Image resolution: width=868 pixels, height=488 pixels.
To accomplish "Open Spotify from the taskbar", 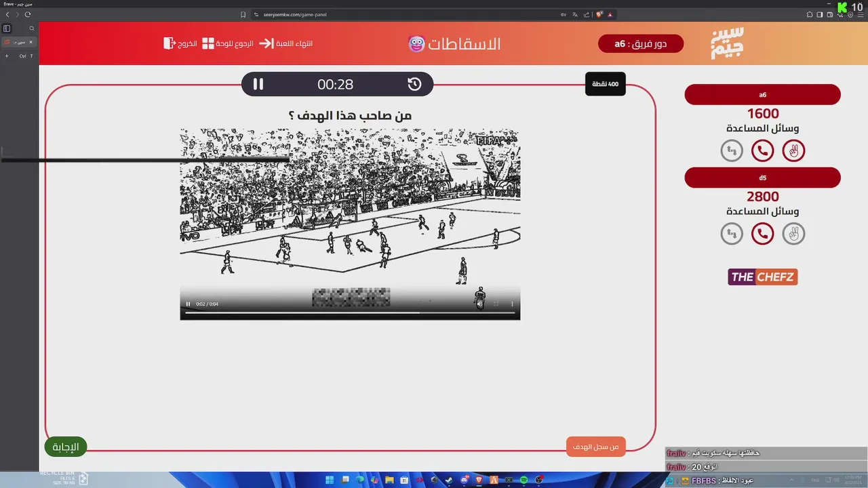I will (x=524, y=480).
